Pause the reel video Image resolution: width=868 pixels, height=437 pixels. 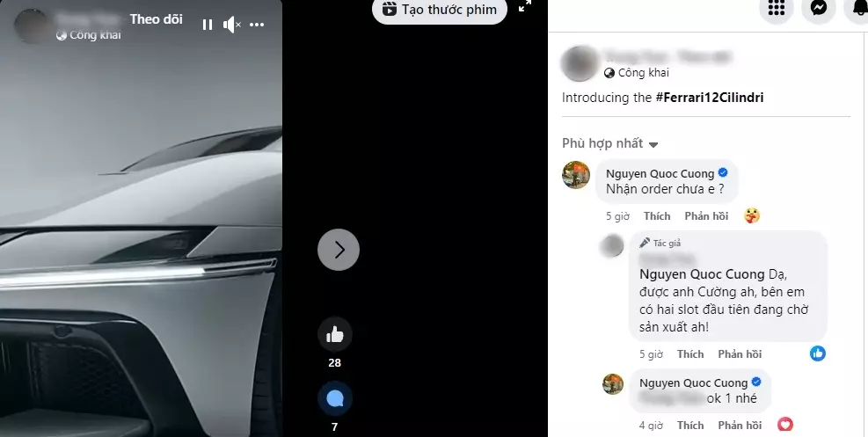pyautogui.click(x=208, y=25)
